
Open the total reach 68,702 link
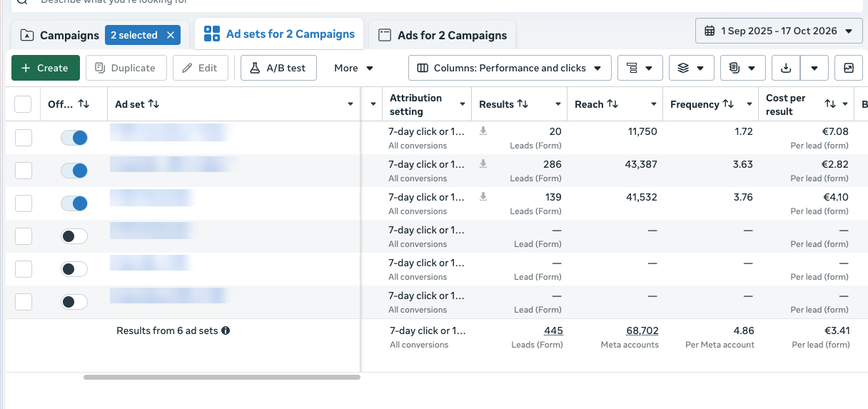[x=642, y=330]
